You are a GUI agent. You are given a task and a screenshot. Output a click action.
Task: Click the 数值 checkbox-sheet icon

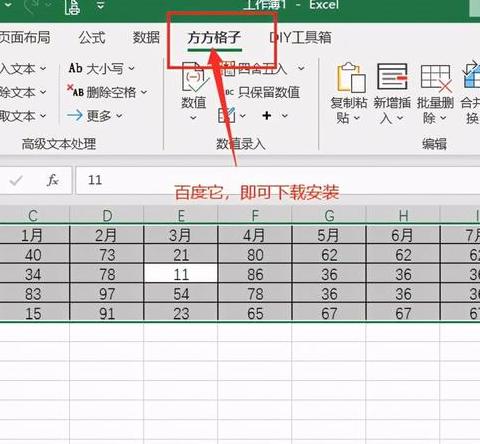coord(194,78)
